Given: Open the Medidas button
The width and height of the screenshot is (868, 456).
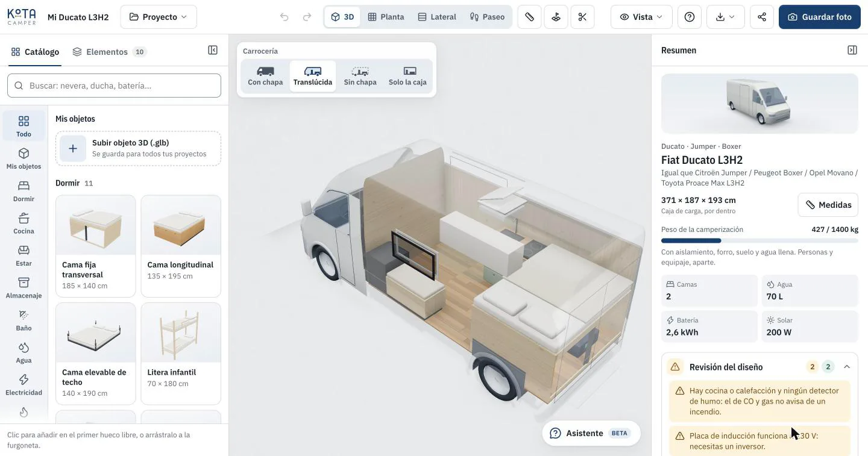Looking at the screenshot, I should point(828,205).
